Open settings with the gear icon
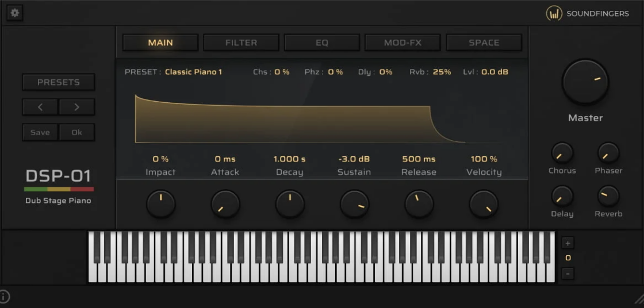 (15, 13)
